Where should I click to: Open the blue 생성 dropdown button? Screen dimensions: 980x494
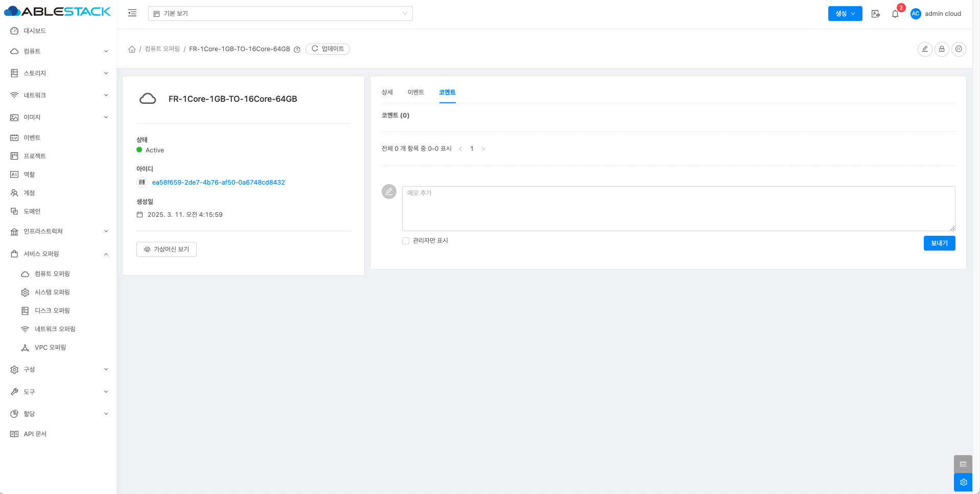pos(845,14)
